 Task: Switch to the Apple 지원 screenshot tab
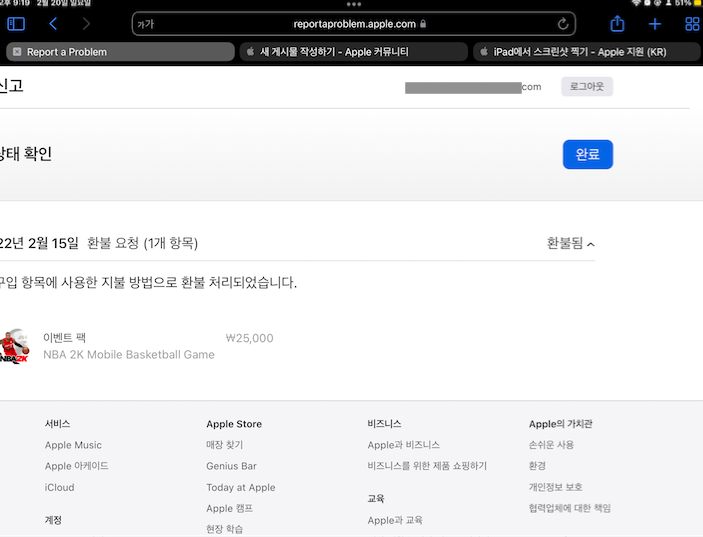pyautogui.click(x=585, y=52)
